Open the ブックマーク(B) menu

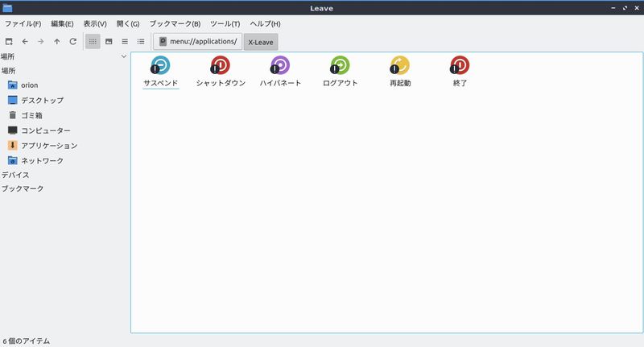tap(175, 23)
